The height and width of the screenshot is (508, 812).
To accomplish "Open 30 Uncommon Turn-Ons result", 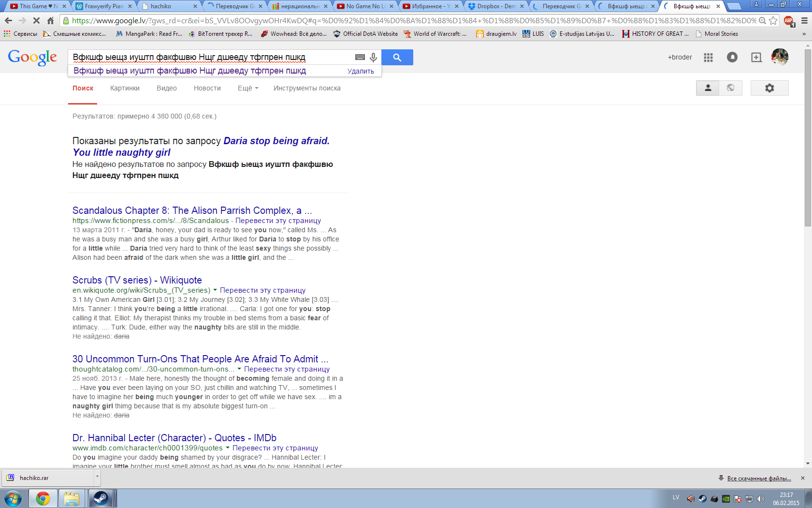I will (x=200, y=359).
